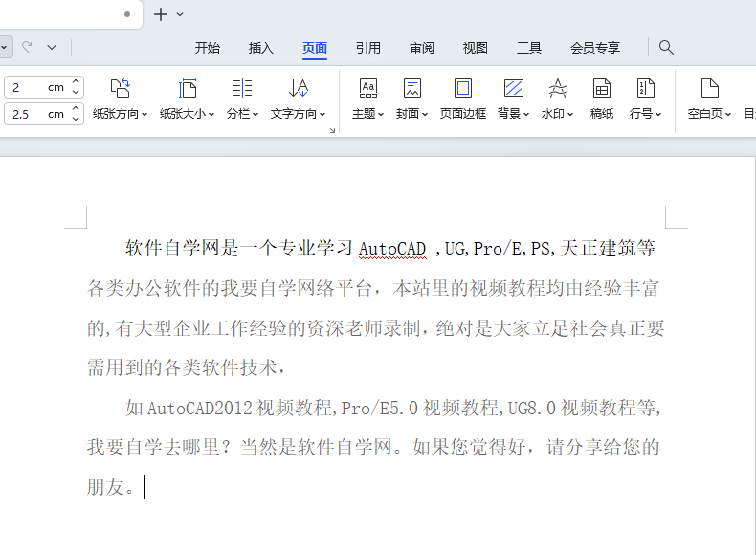The image size is (756, 555).
Task: Switch to the 插入 tab
Action: click(261, 48)
